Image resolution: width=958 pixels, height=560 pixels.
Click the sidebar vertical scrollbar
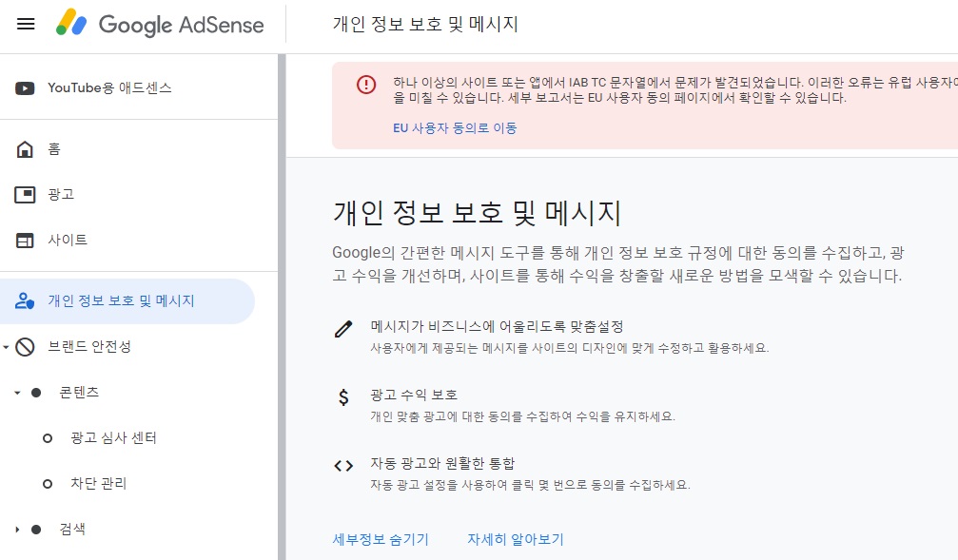click(x=282, y=306)
